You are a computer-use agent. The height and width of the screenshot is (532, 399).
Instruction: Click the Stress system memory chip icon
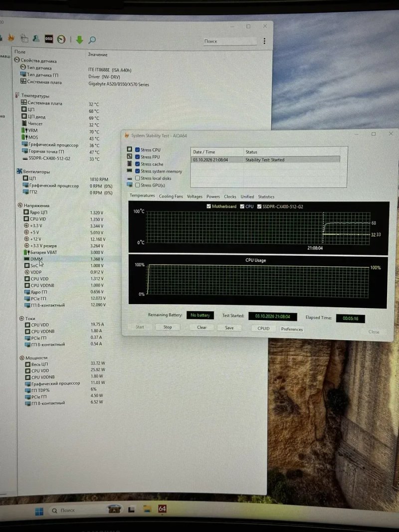coord(129,171)
